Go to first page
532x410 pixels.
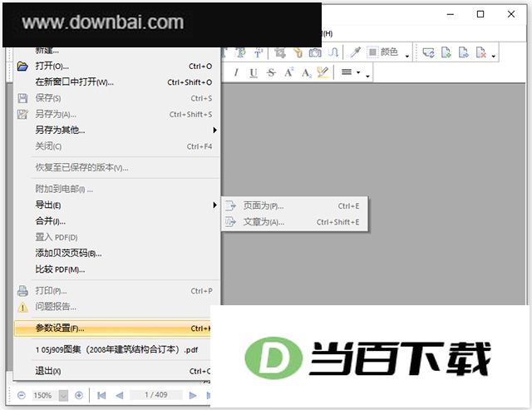pos(101,395)
